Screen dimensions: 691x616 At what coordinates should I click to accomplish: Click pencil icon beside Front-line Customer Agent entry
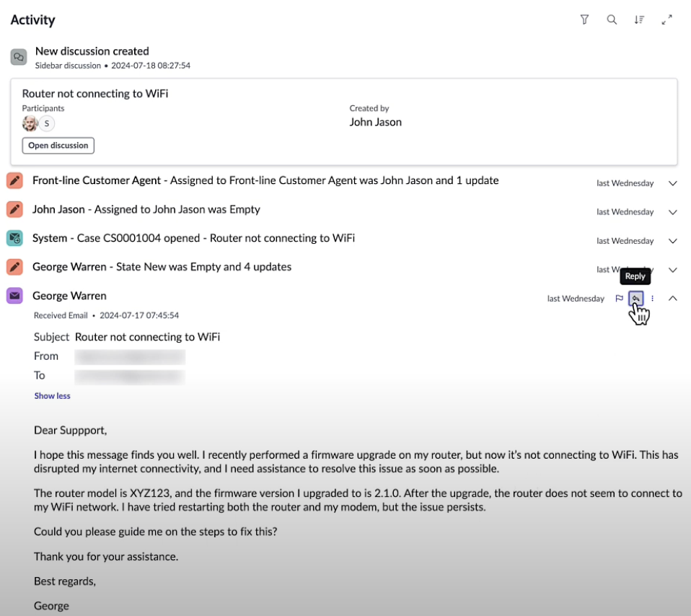[14, 181]
